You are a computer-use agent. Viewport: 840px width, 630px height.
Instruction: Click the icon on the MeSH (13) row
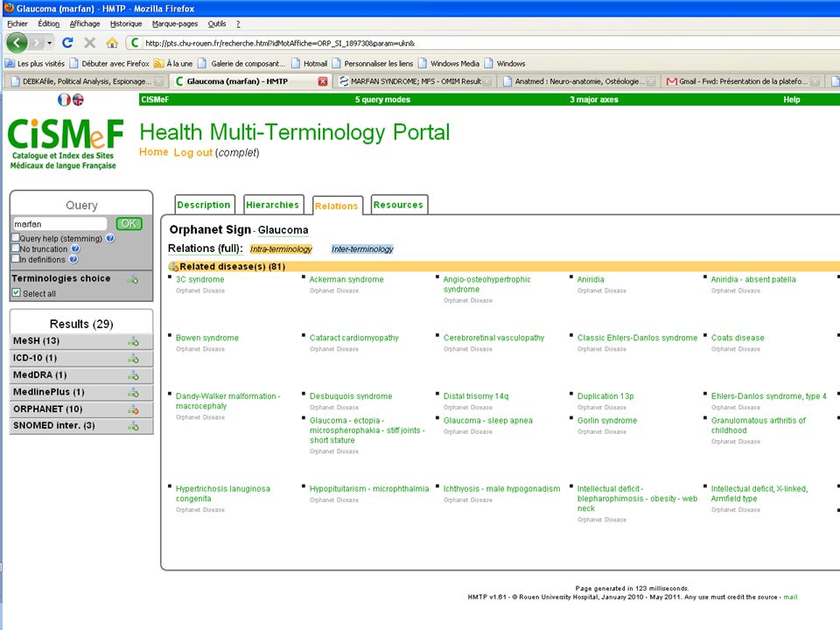point(133,341)
